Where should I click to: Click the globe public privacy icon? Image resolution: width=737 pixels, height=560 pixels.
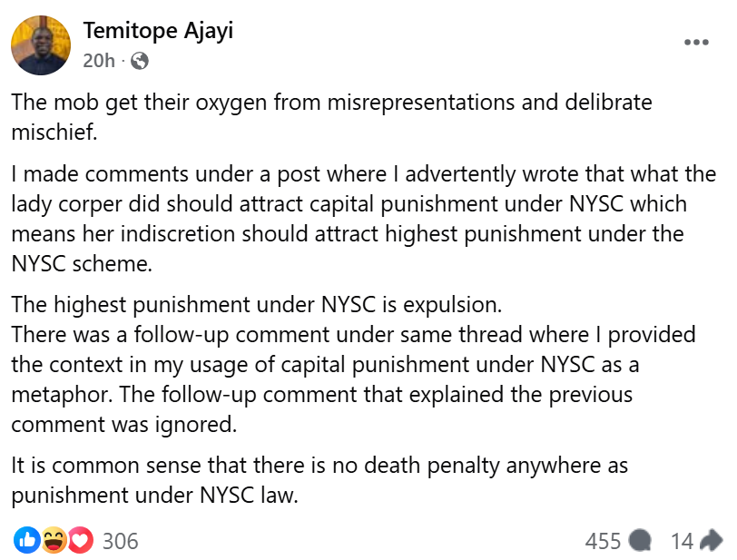click(140, 61)
